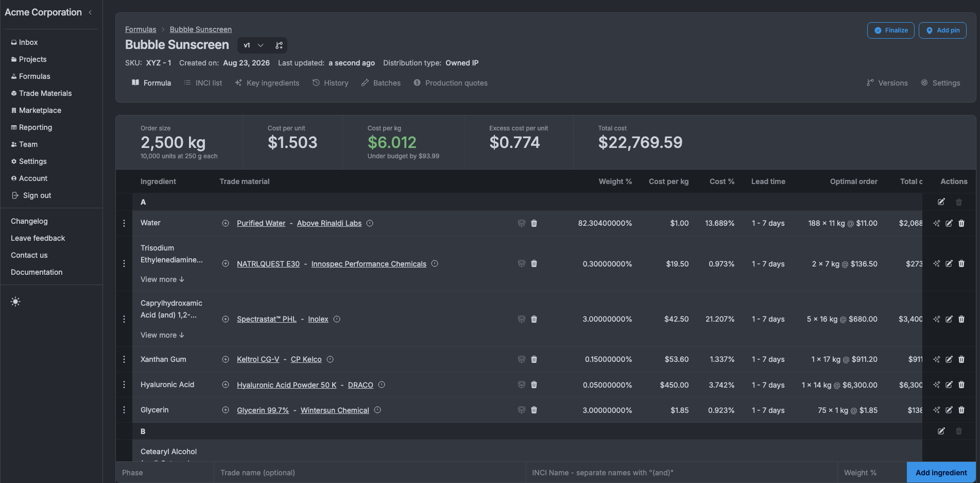The image size is (980, 483).
Task: Open the Keltrol CG-V link
Action: [x=258, y=359]
